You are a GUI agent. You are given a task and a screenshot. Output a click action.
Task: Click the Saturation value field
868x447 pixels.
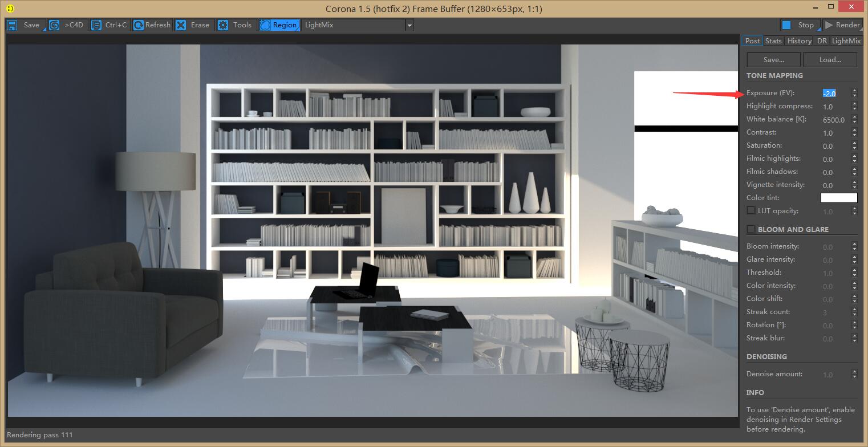[x=835, y=146]
